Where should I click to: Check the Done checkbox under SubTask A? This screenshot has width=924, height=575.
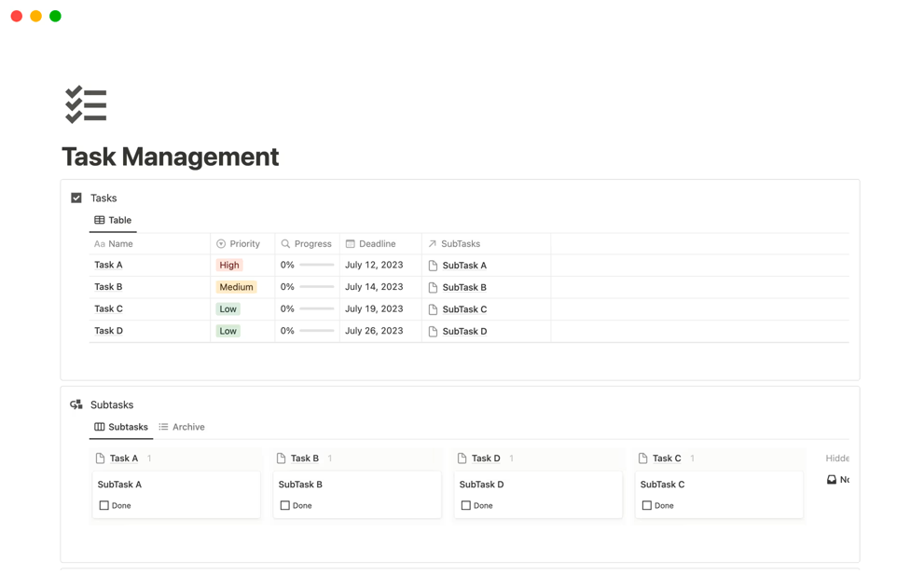coord(103,505)
